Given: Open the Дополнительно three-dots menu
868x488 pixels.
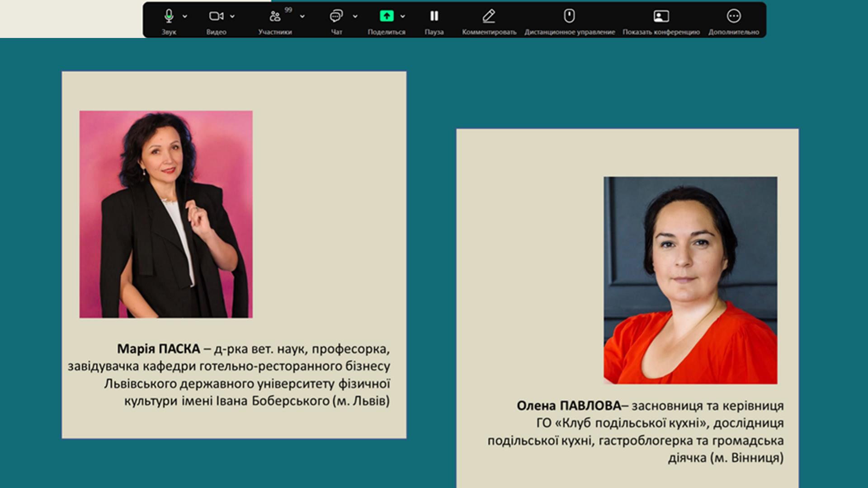Looking at the screenshot, I should pyautogui.click(x=733, y=16).
